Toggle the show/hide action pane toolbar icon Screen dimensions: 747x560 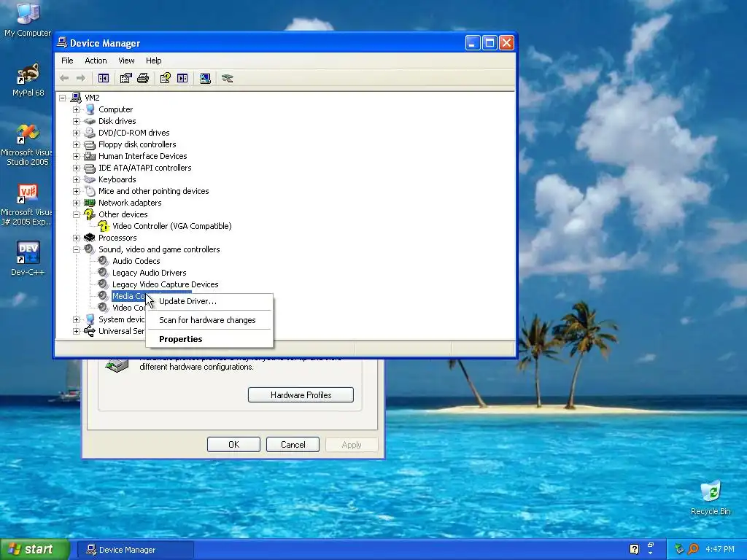(x=182, y=78)
